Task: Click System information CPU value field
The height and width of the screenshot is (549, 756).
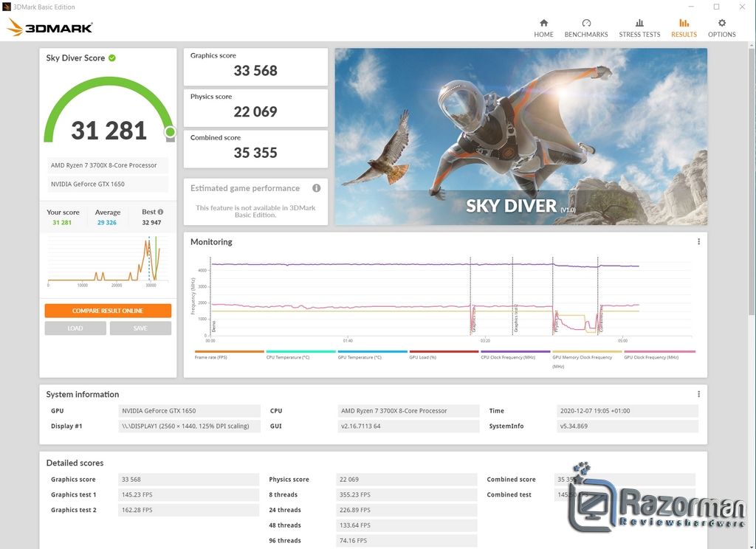Action: [408, 411]
